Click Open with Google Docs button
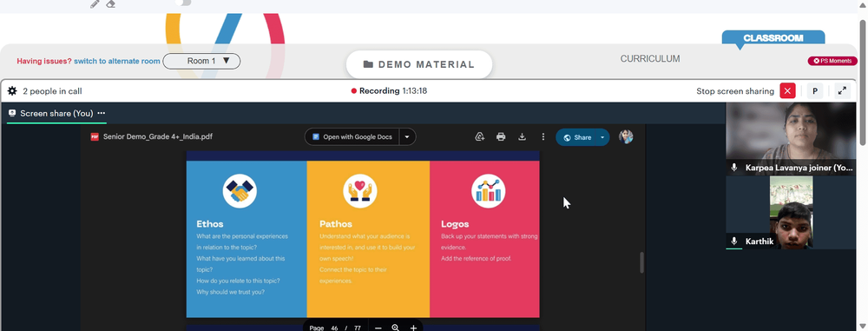The height and width of the screenshot is (331, 868). click(x=352, y=137)
